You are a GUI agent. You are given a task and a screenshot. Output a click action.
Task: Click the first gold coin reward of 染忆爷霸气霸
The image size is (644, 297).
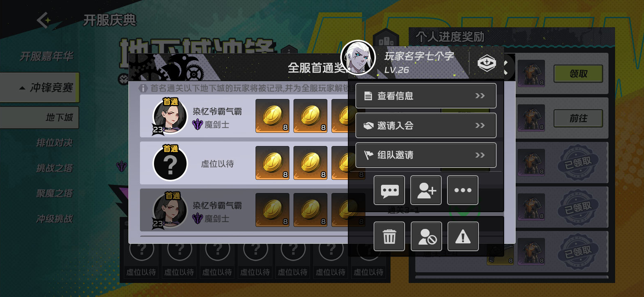click(272, 116)
